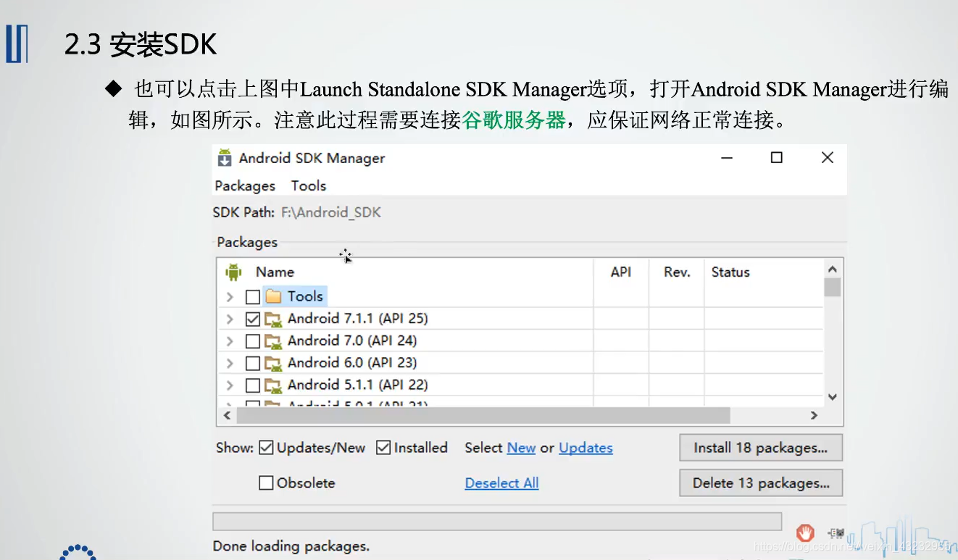Click the Delete 13 packages button
The height and width of the screenshot is (560, 958).
(x=761, y=483)
